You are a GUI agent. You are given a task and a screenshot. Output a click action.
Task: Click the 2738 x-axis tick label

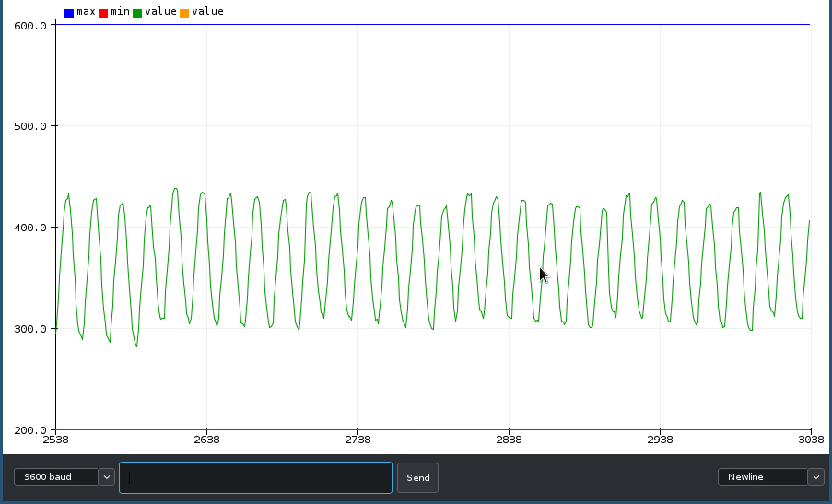tap(357, 440)
